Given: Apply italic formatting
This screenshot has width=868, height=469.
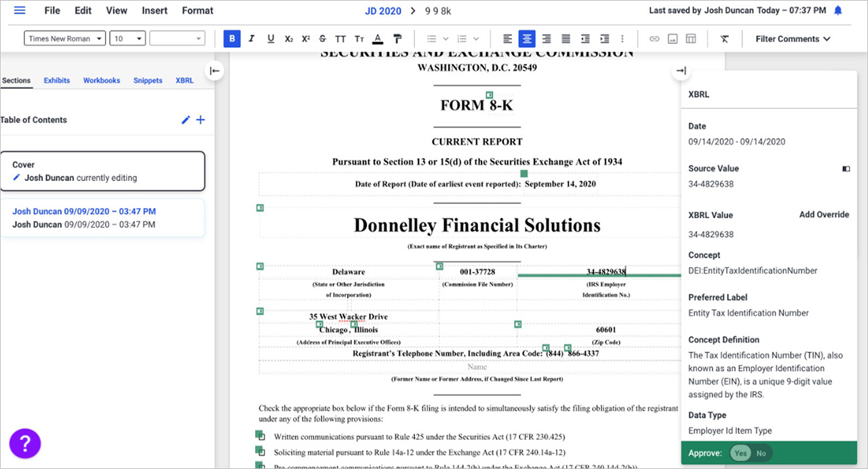Looking at the screenshot, I should (252, 39).
